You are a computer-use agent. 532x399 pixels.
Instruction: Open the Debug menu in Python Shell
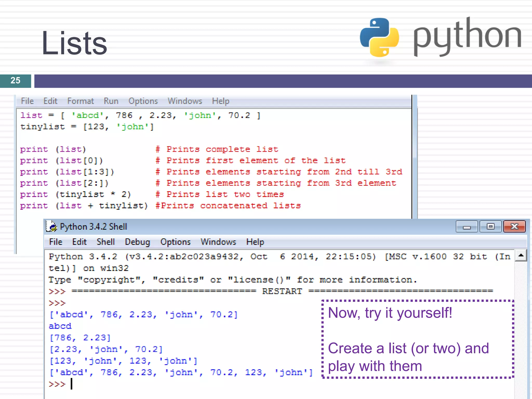[137, 242]
